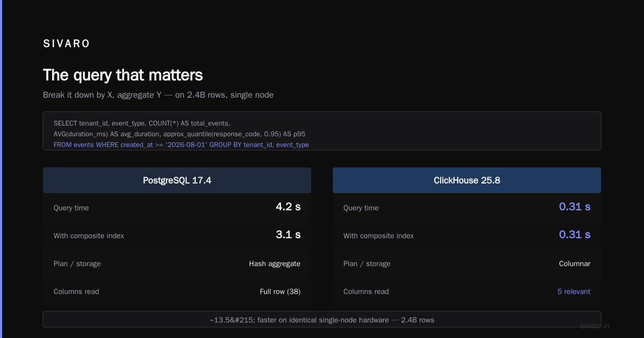Click the highlighted FROM events WHERE line
Viewport: 644px width, 338px height.
[181, 145]
